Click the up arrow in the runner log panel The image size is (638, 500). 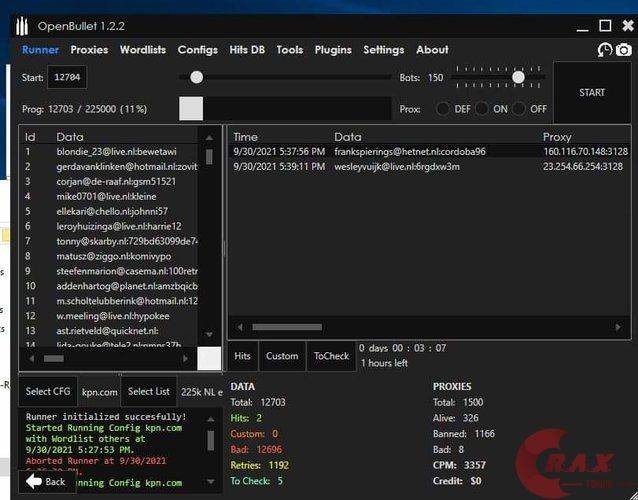[x=210, y=419]
